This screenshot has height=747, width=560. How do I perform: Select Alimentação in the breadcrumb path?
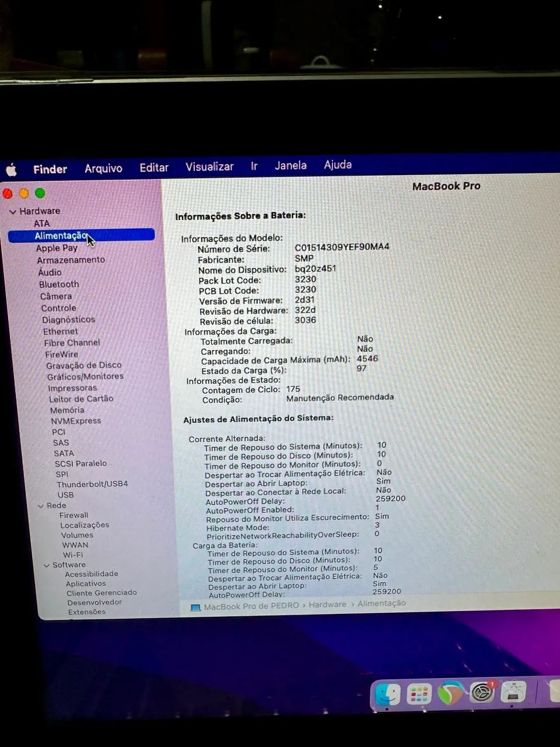(381, 603)
